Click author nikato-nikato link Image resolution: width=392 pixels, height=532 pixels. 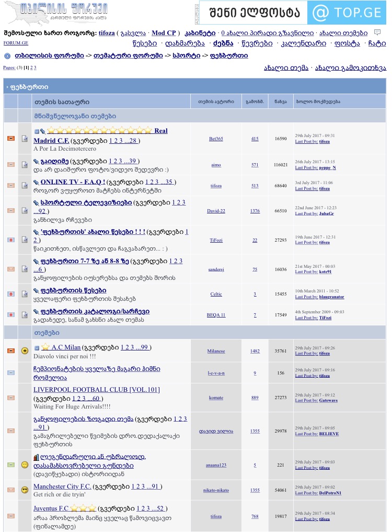coord(216,490)
